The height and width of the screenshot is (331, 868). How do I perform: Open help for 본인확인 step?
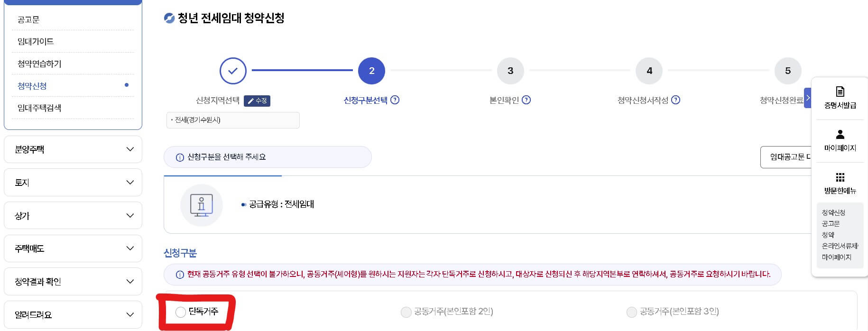[526, 100]
